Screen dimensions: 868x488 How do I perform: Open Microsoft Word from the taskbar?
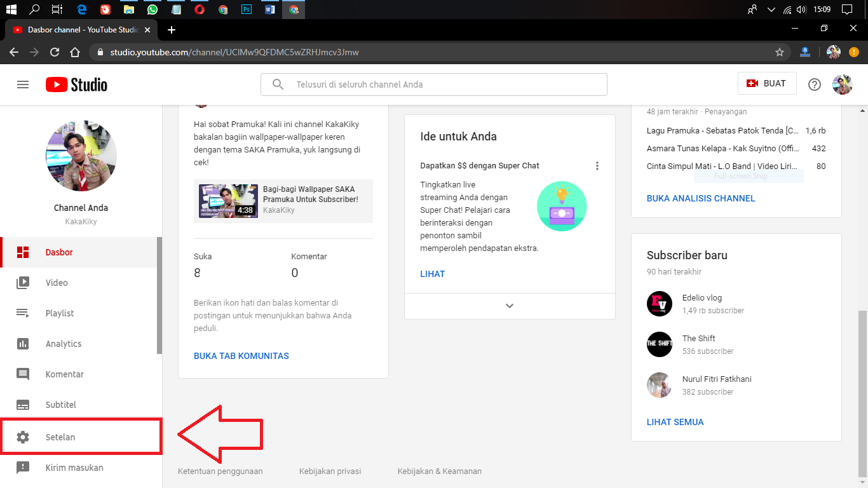click(x=270, y=10)
